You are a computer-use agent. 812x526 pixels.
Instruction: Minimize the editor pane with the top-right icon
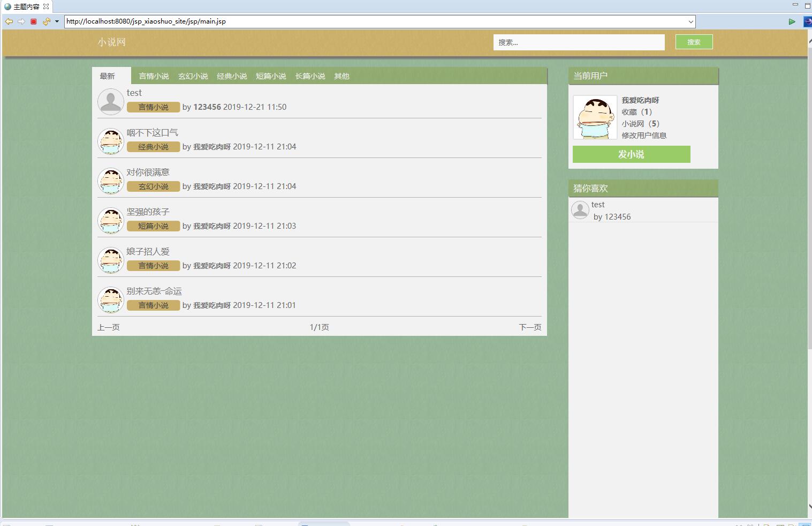click(x=795, y=5)
